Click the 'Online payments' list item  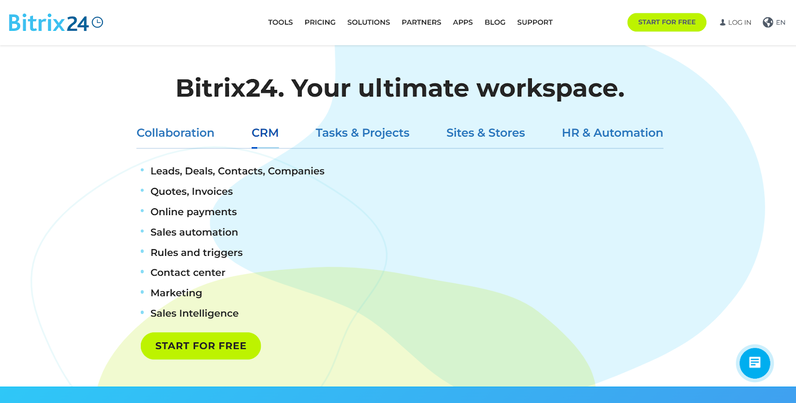tap(193, 212)
